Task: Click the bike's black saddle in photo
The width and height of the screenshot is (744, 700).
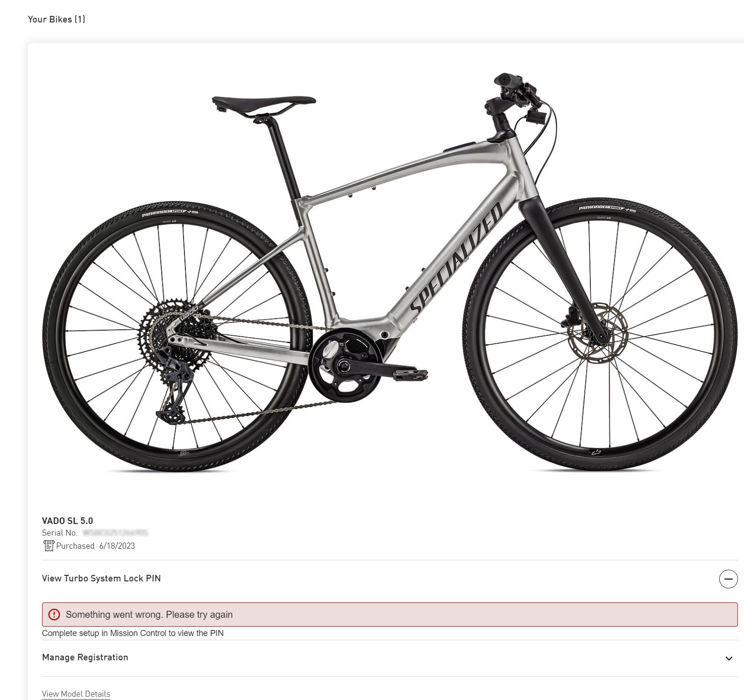Action: click(264, 105)
